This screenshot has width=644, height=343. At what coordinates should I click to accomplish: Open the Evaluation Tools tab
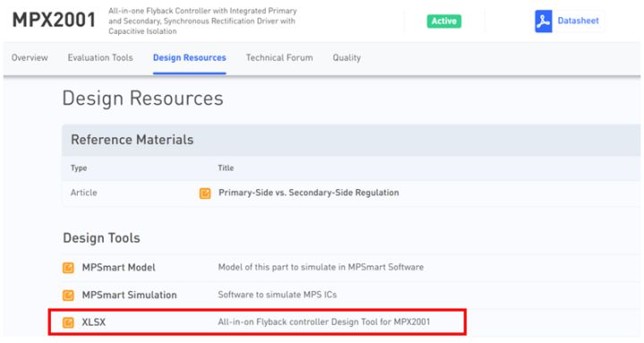point(100,57)
